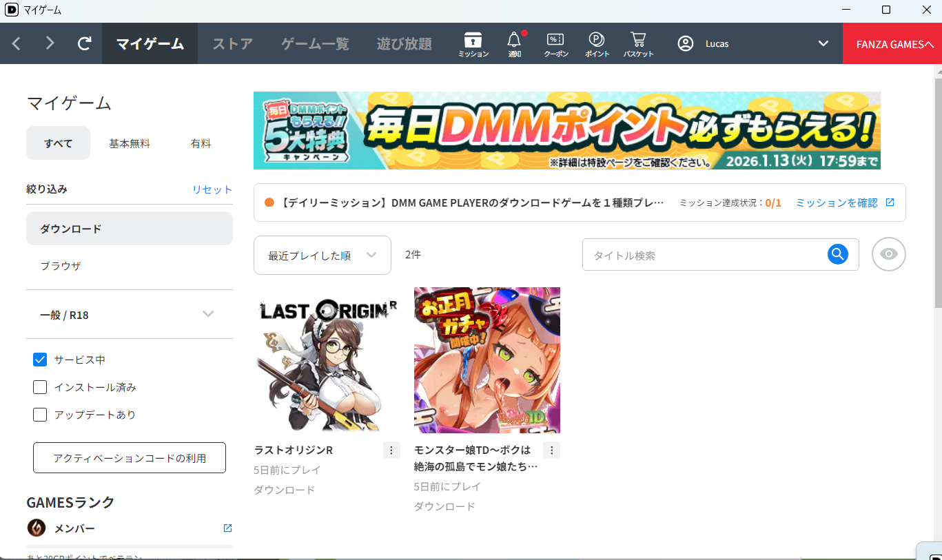
Task: Toggle the eye visibility button
Action: tap(889, 254)
